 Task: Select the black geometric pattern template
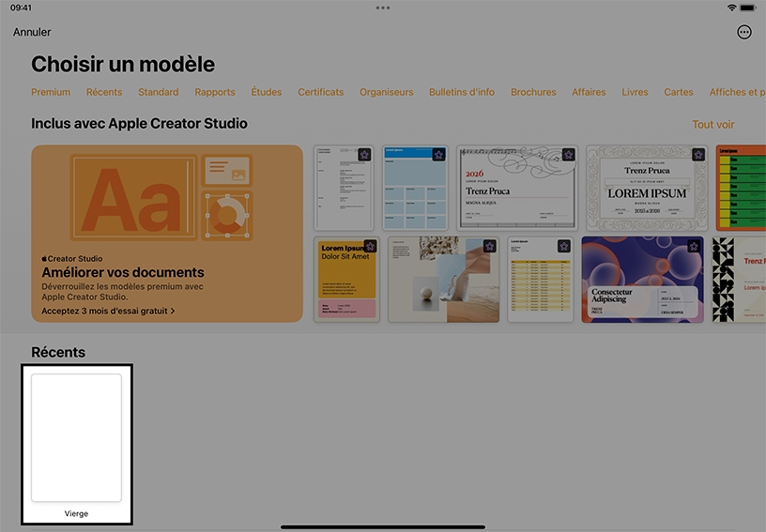click(739, 280)
